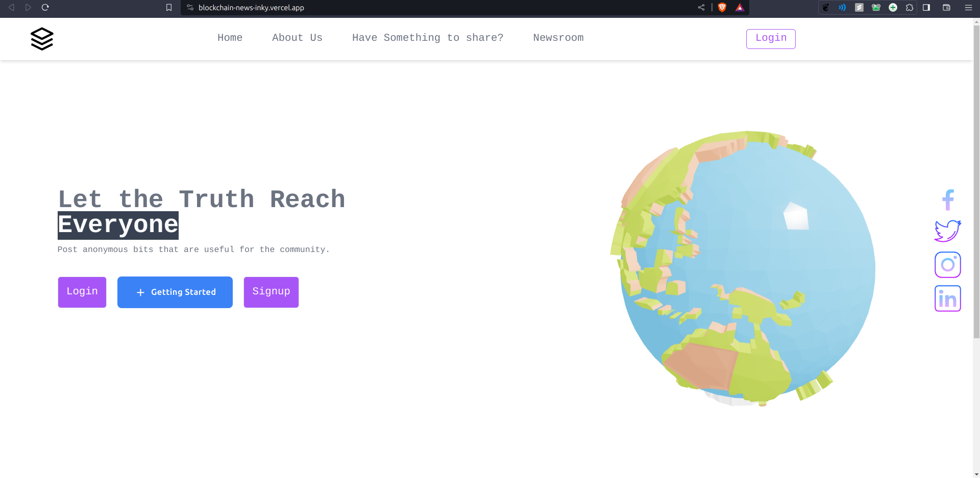Image resolution: width=980 pixels, height=478 pixels.
Task: Reload the page with the refresh icon
Action: [x=45, y=7]
